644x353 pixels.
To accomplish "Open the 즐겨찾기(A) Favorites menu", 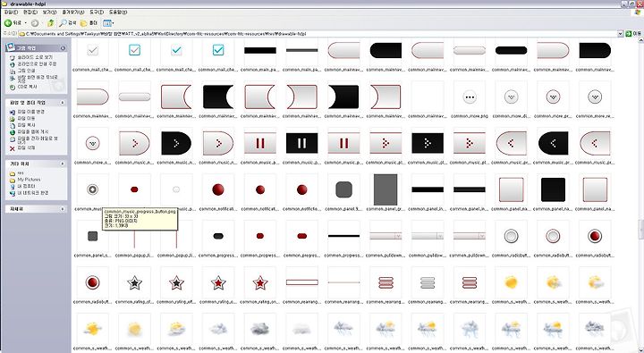I will [73, 12].
